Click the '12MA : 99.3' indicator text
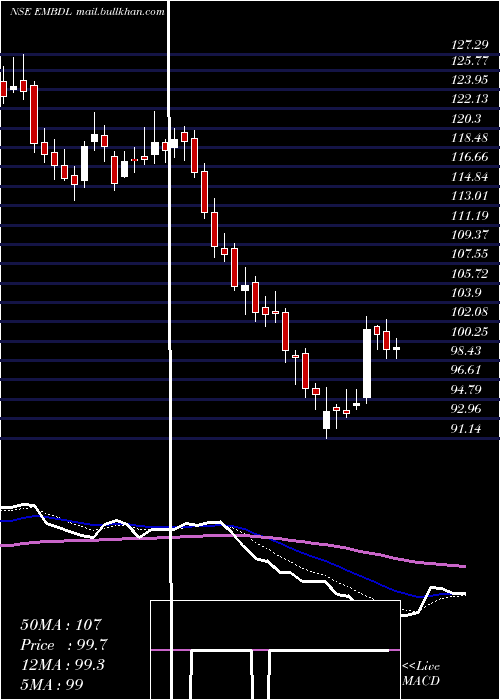This screenshot has width=500, height=700. [62, 665]
